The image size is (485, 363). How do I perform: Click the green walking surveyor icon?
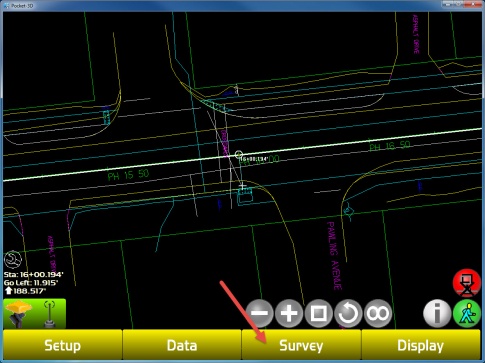click(x=467, y=313)
